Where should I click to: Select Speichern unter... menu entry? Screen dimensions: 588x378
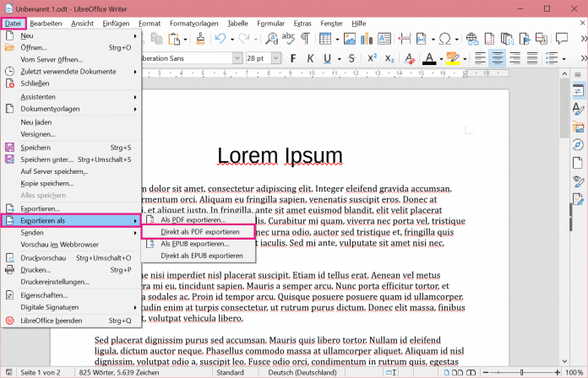[71, 159]
